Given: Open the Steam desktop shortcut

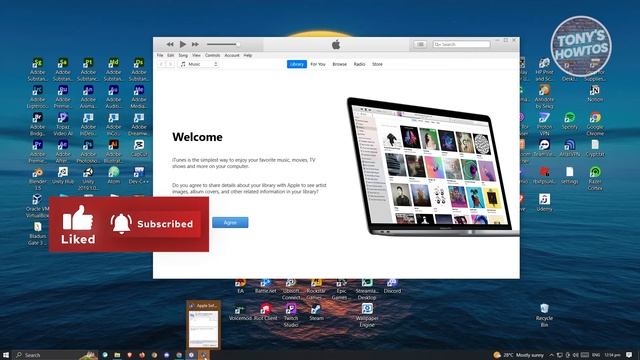Looking at the screenshot, I should (316, 312).
